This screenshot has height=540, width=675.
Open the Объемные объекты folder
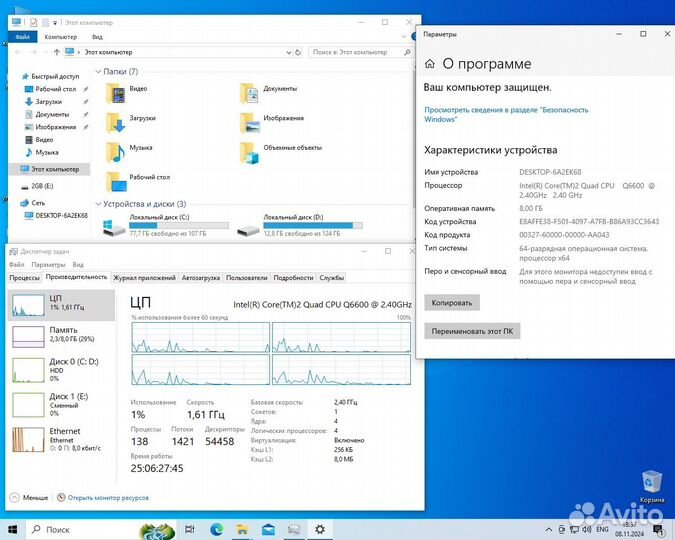(250, 150)
